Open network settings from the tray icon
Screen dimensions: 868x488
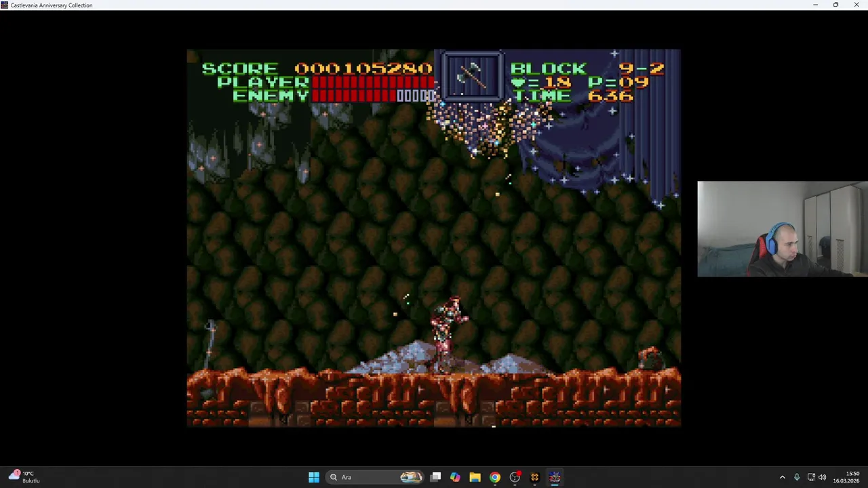coord(811,477)
